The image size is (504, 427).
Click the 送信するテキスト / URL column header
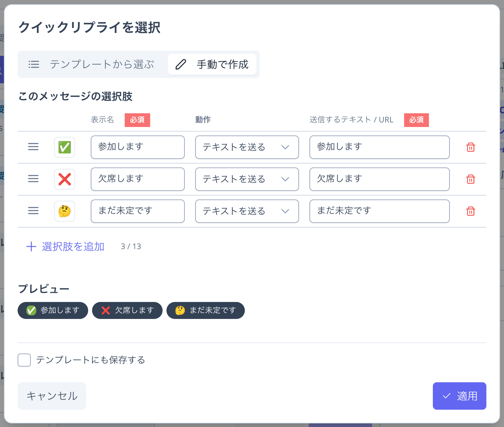[352, 120]
